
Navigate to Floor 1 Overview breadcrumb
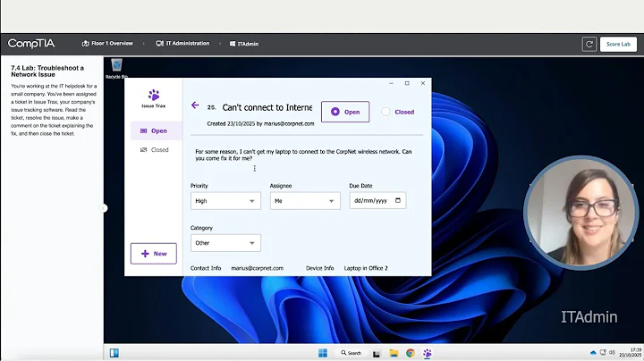[107, 44]
